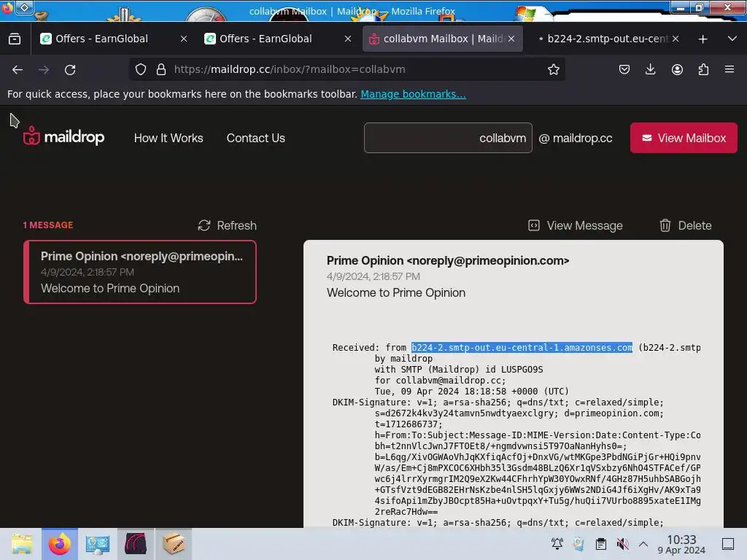Click the show desktop square icon

728,544
